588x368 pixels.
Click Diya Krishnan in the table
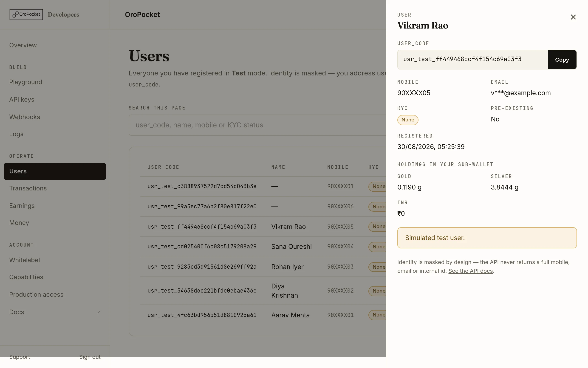[x=285, y=291]
